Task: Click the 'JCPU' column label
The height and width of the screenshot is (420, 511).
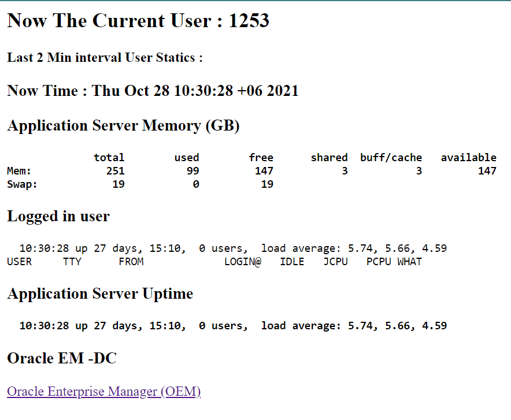Action: pyautogui.click(x=335, y=262)
